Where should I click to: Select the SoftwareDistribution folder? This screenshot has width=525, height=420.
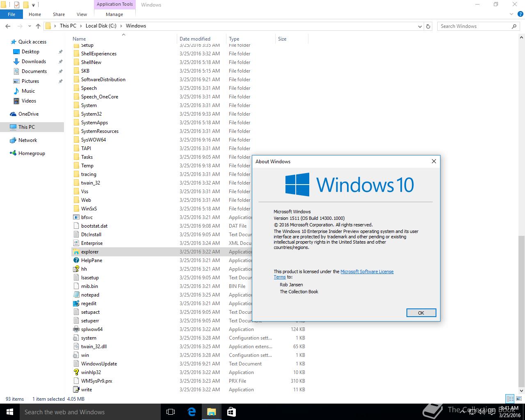click(103, 80)
